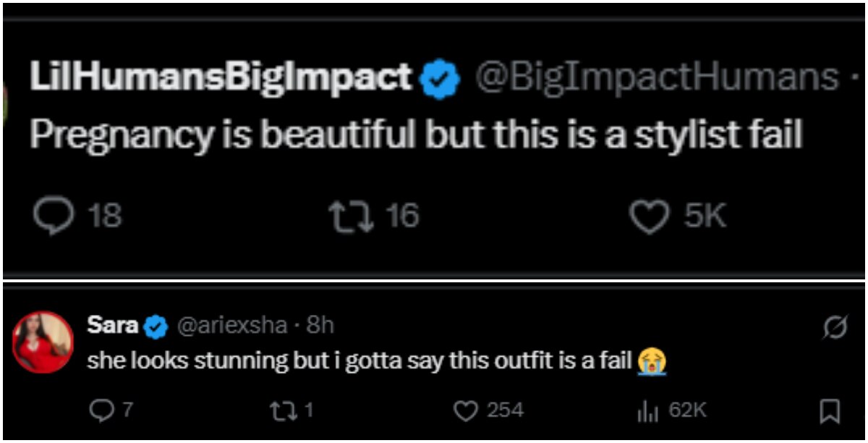
Task: Open Sara's profile picture
Action: [44, 342]
